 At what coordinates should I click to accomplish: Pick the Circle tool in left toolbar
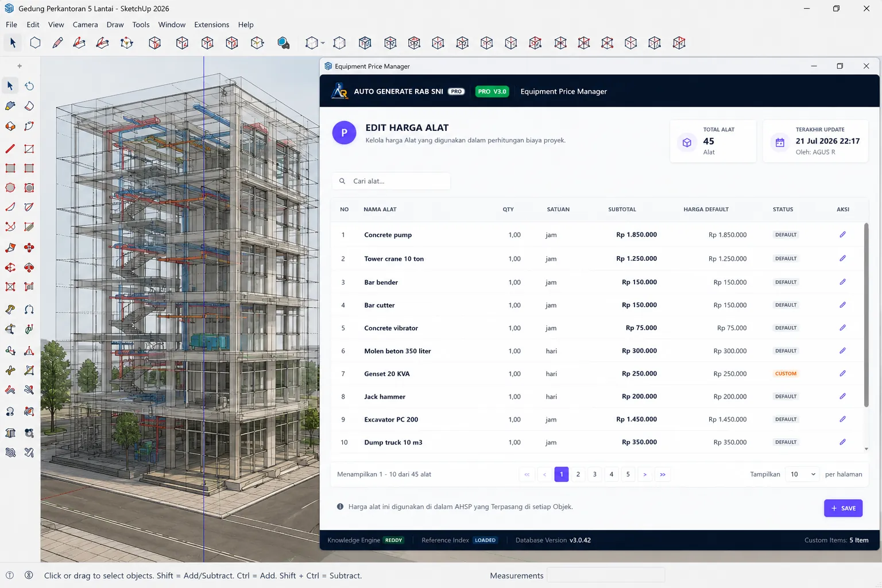click(29, 188)
